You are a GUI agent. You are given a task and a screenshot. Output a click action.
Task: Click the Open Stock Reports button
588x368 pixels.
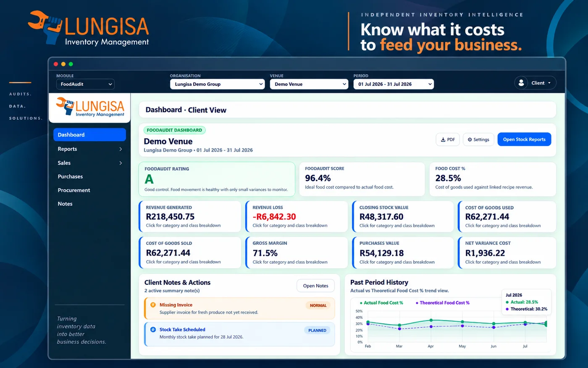[x=524, y=139]
